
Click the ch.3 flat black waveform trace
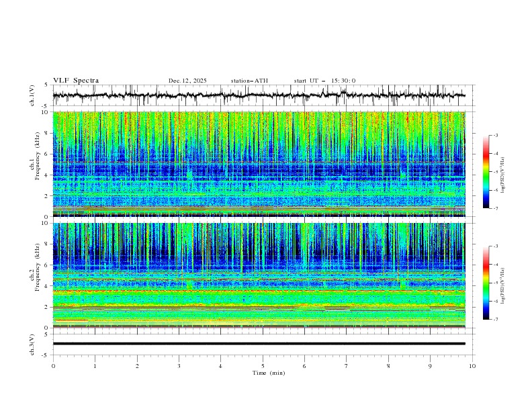(259, 344)
